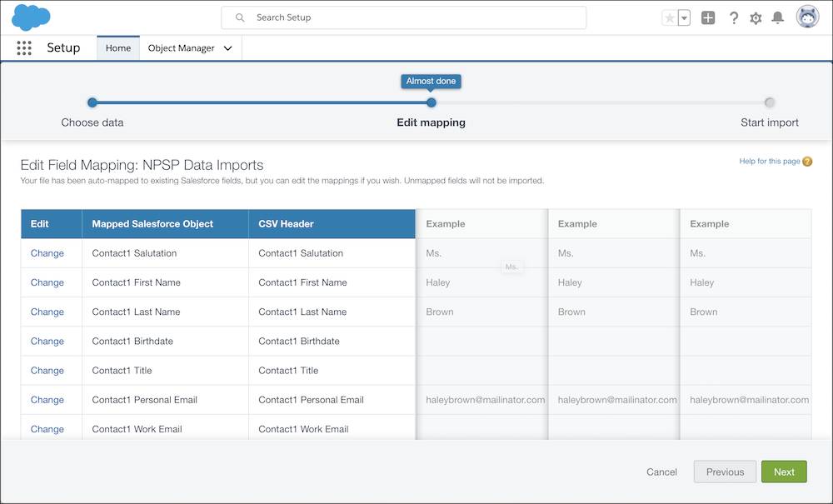The width and height of the screenshot is (833, 504).
Task: Open the notifications bell
Action: coord(778,17)
